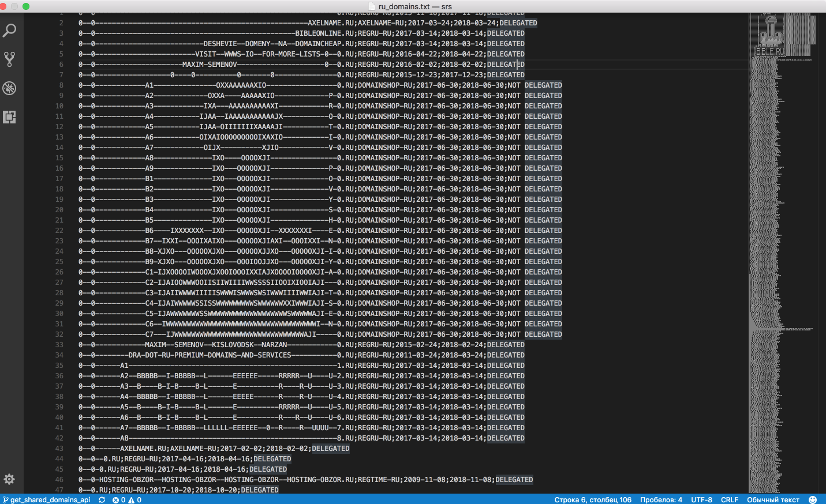Click AXELNAME.RU text on line 2
Screen dimensions: 826x504
click(x=331, y=23)
